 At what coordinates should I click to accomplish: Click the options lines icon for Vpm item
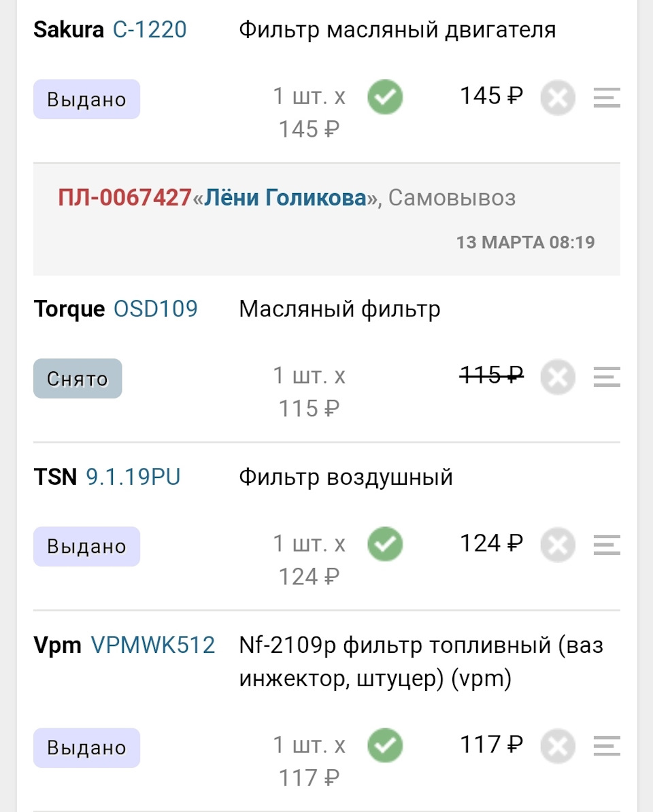(607, 746)
